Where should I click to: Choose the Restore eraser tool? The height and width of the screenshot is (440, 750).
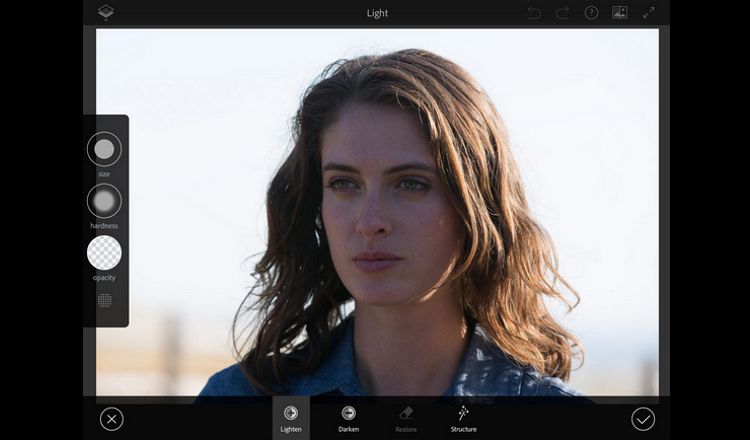point(406,413)
